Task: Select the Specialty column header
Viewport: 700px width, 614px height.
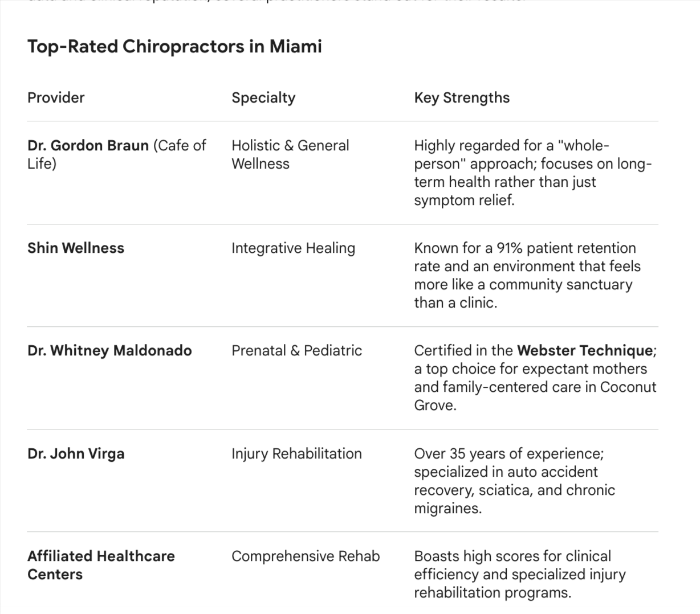Action: point(263,97)
